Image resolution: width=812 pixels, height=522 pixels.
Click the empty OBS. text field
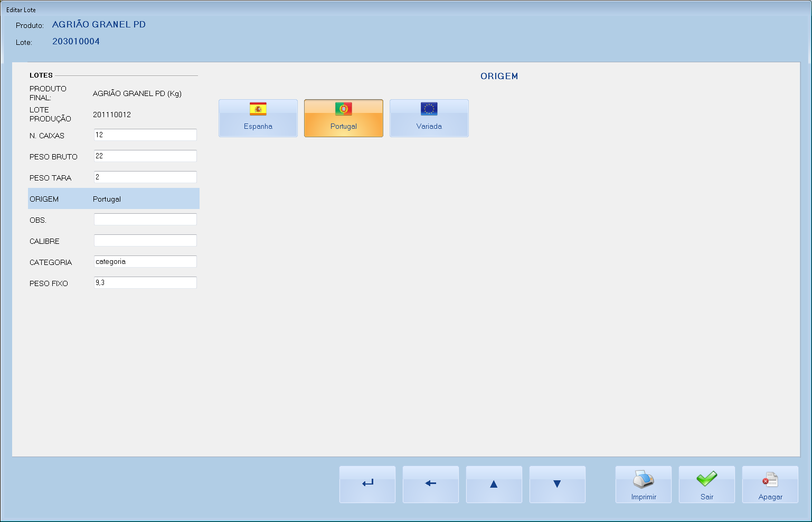click(x=145, y=220)
